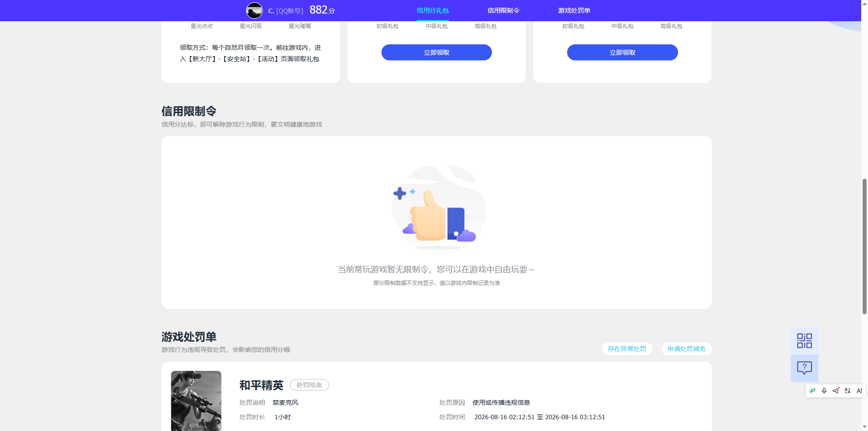
Task: Click the green P logo in floating toolbar
Action: click(x=812, y=391)
